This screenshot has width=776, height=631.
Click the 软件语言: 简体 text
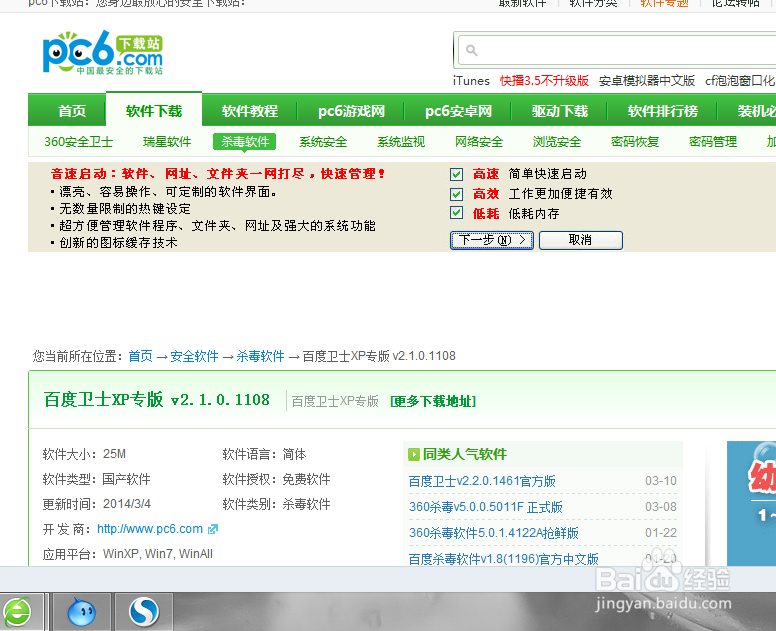coord(264,454)
